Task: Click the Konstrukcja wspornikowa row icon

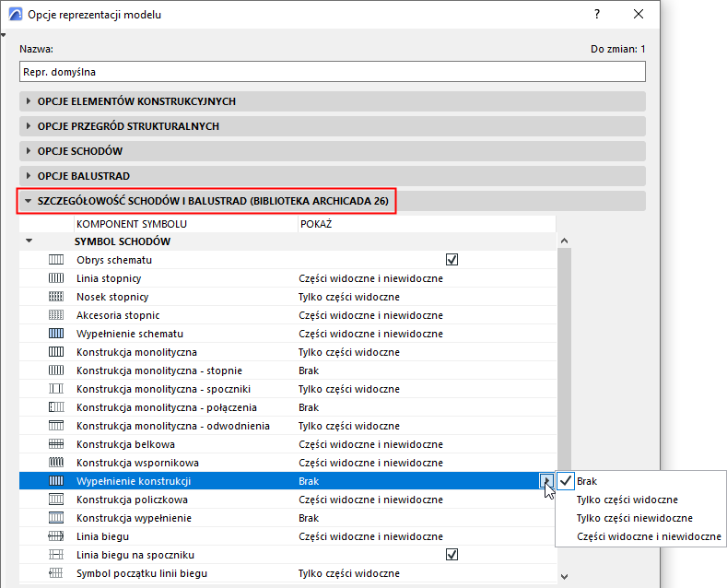Action: pyautogui.click(x=56, y=463)
